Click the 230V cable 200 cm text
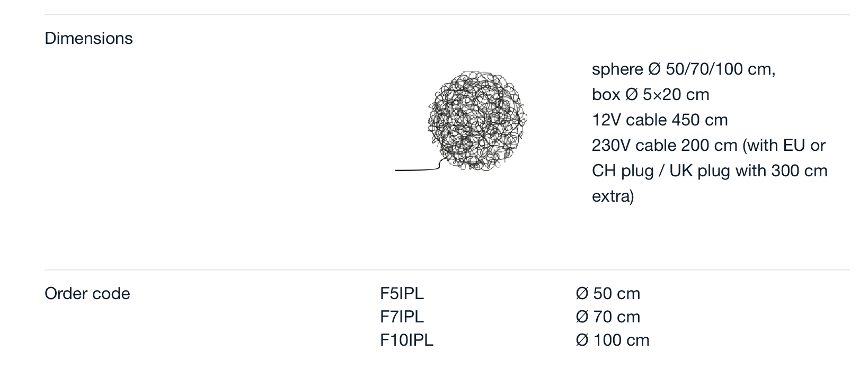 click(x=665, y=145)
